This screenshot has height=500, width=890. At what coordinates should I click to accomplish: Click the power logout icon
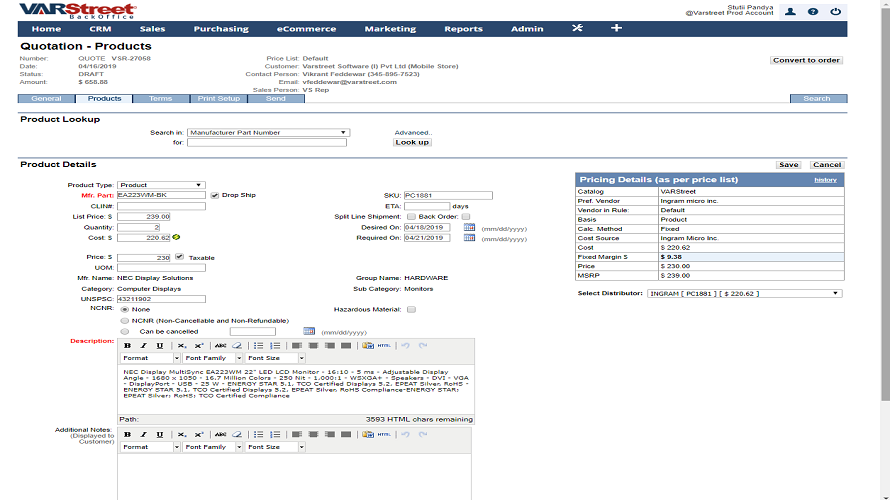836,12
